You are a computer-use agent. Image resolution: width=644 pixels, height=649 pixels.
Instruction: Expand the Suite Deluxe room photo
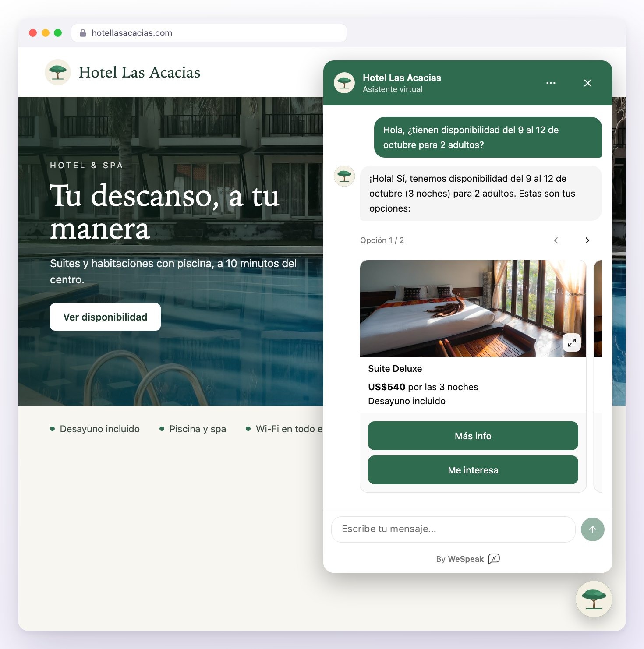tap(572, 342)
